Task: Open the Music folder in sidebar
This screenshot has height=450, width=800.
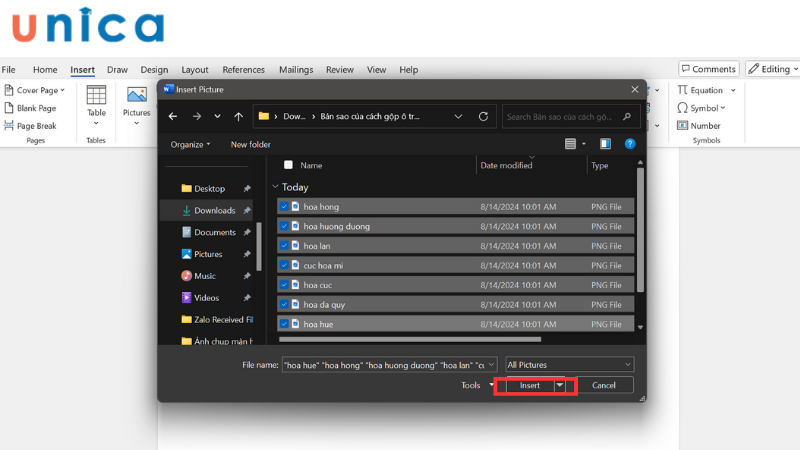Action: point(204,276)
